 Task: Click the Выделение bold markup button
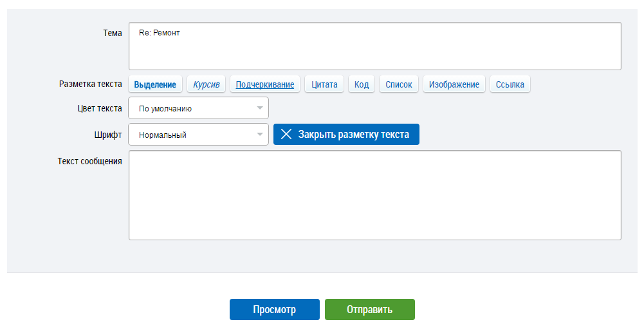155,84
